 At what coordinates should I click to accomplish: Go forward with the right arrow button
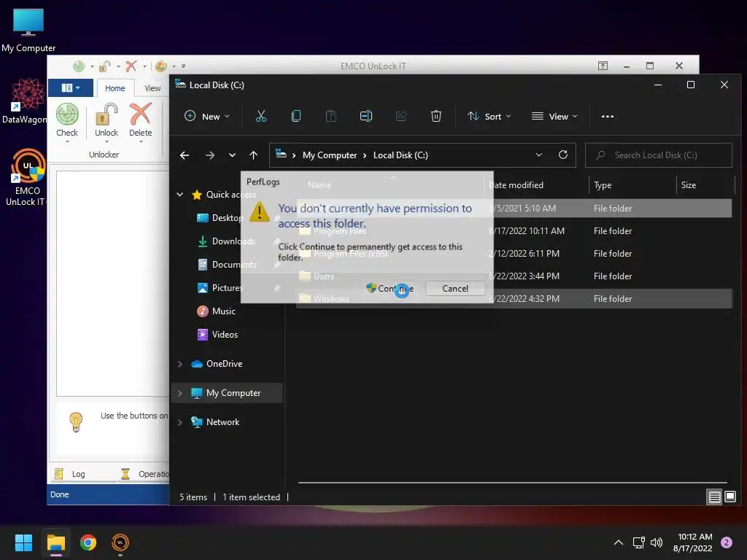[209, 155]
